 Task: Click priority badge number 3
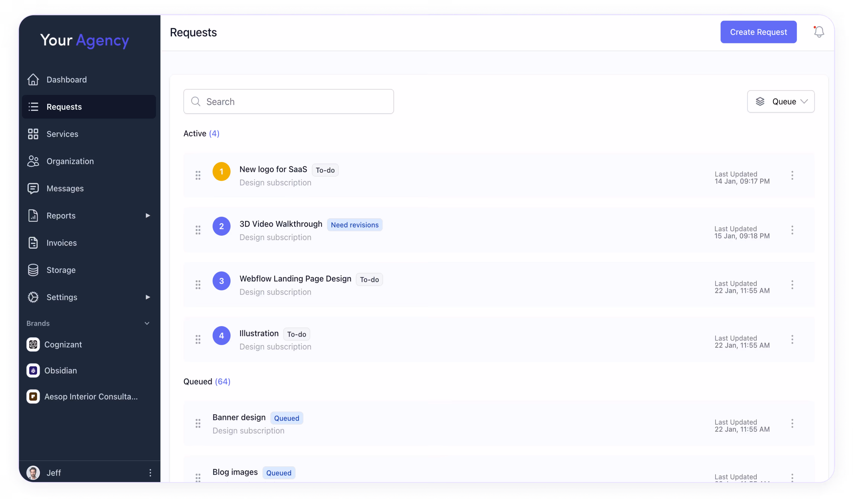[x=221, y=281]
